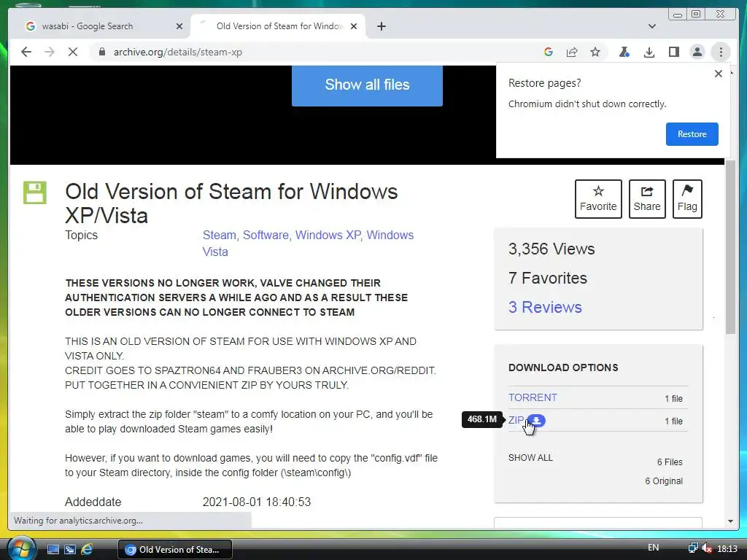
Task: Click the Restore button
Action: point(692,134)
